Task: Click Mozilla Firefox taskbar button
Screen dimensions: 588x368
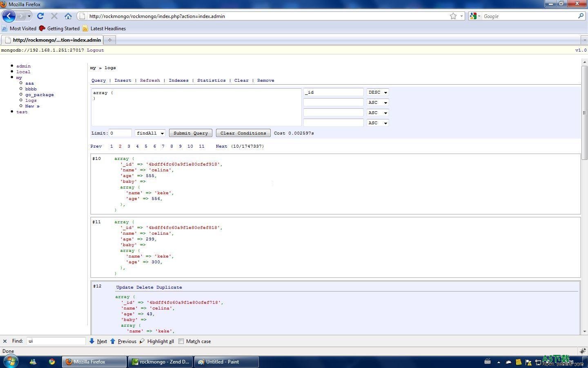Action: pyautogui.click(x=95, y=361)
